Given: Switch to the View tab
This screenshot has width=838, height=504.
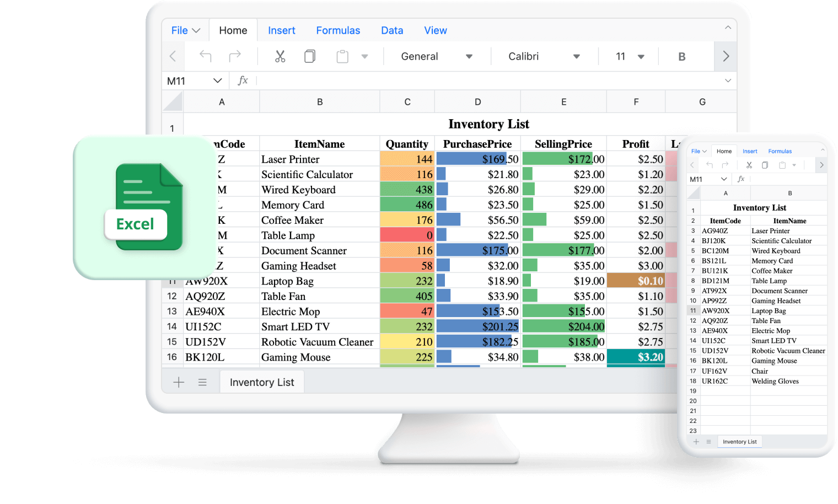Looking at the screenshot, I should (x=436, y=30).
